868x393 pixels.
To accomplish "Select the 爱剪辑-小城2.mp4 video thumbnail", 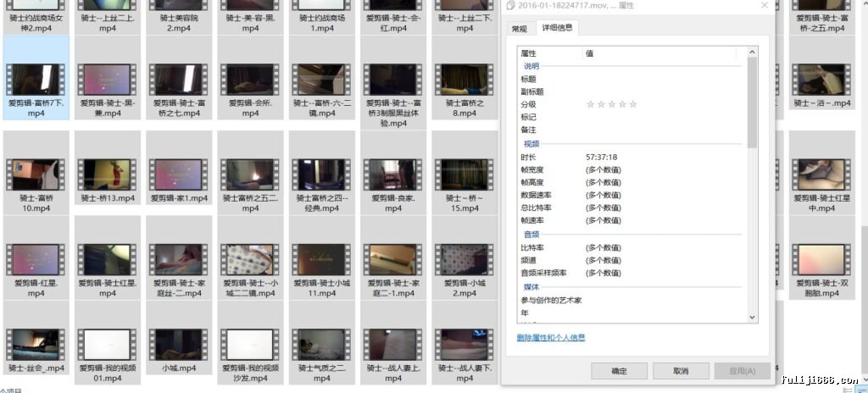I will point(465,260).
